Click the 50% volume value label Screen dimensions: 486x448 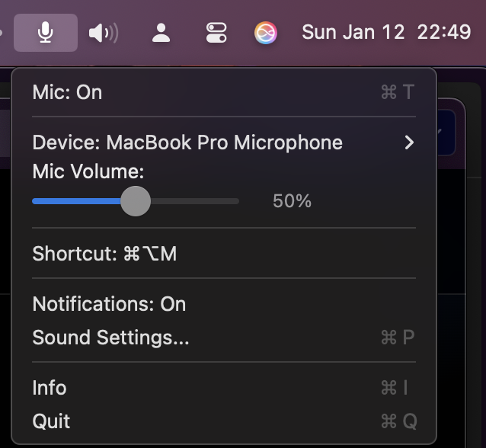[292, 201]
